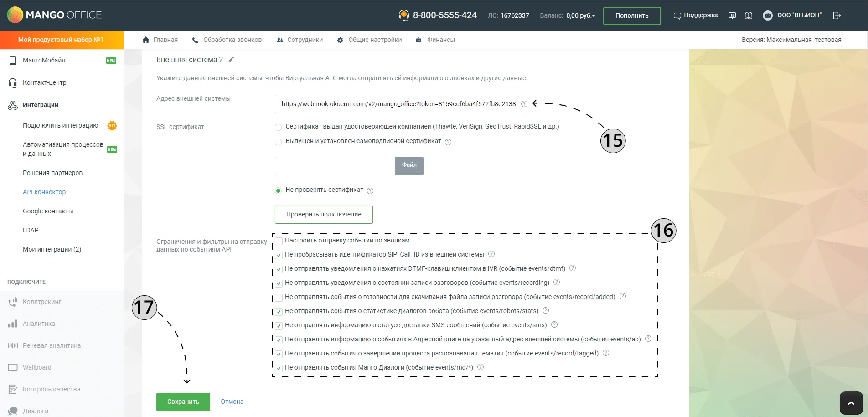Open help for events/dtmf option

[573, 268]
